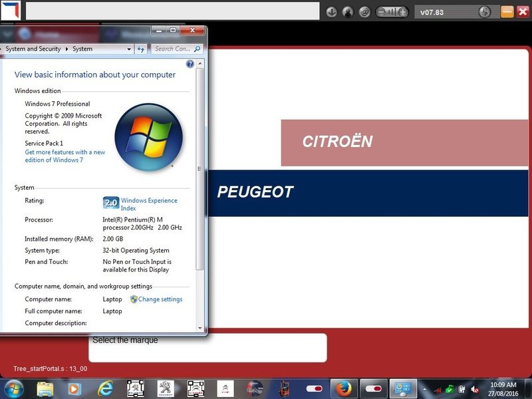Viewport: 532px width, 399px height.
Task: Click the white-red toggle icon left of Firefox
Action: pos(314,388)
